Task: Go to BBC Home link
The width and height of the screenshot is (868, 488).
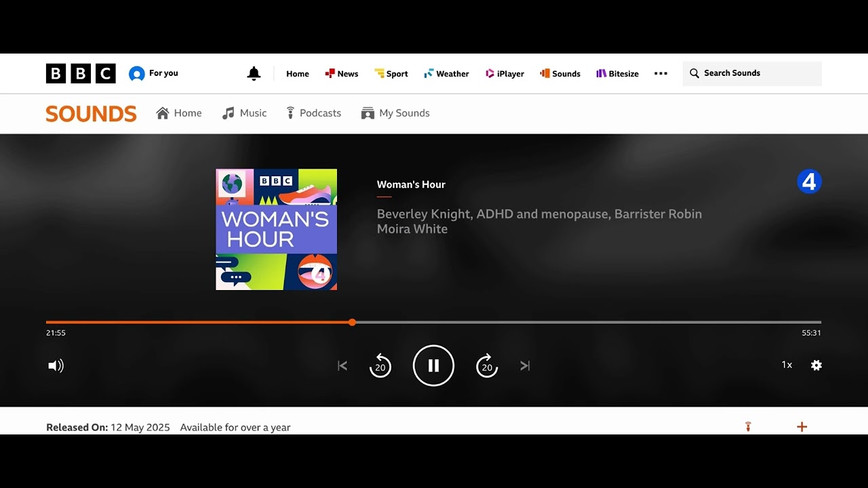Action: (298, 74)
